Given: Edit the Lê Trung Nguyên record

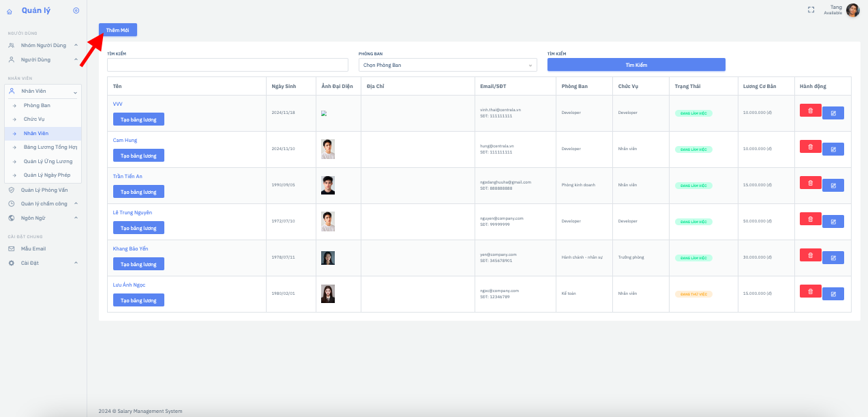Looking at the screenshot, I should point(833,221).
